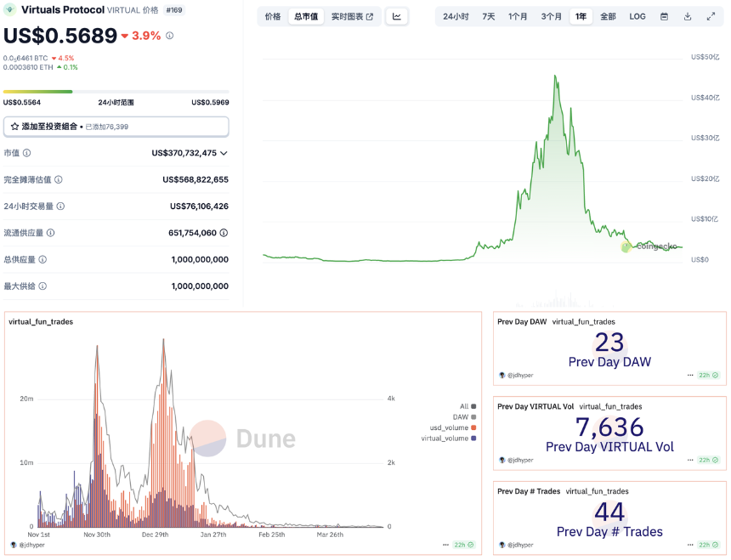Switch to the 价格 chart tab
Viewport: 731px width, 560px height.
pyautogui.click(x=272, y=15)
